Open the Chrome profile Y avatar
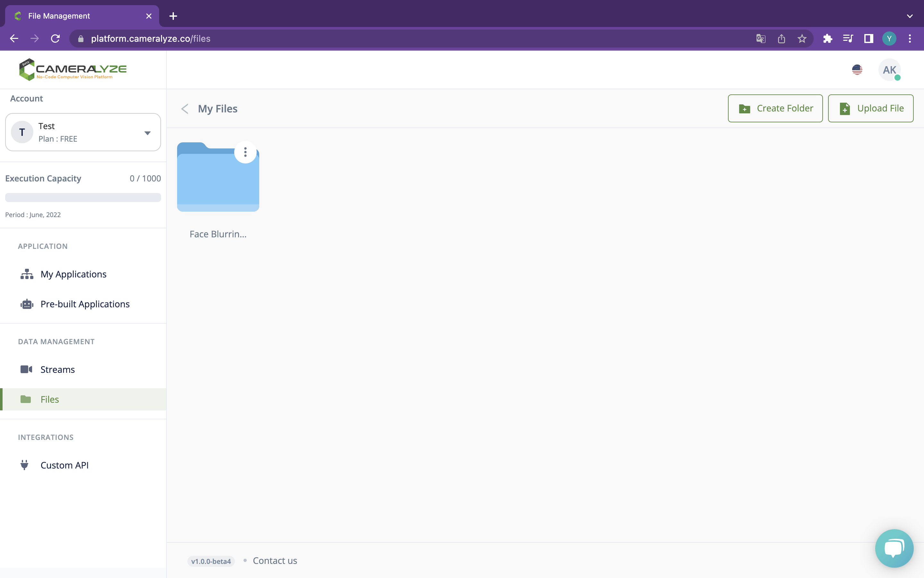Screen dimensions: 924x578 889,39
